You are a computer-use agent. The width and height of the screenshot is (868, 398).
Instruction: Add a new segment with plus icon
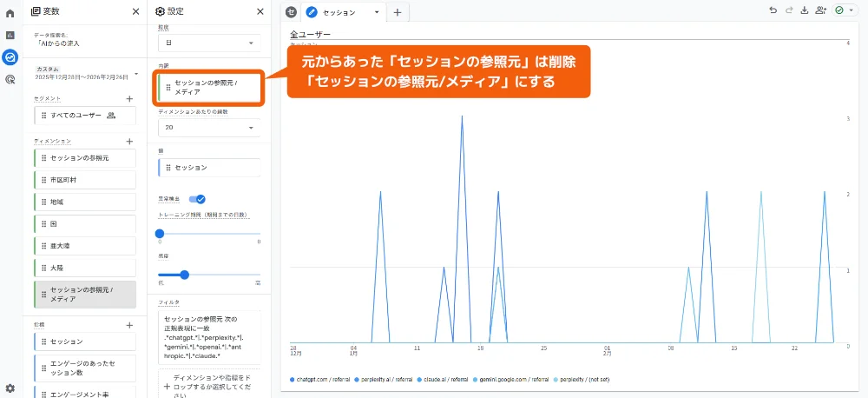129,99
